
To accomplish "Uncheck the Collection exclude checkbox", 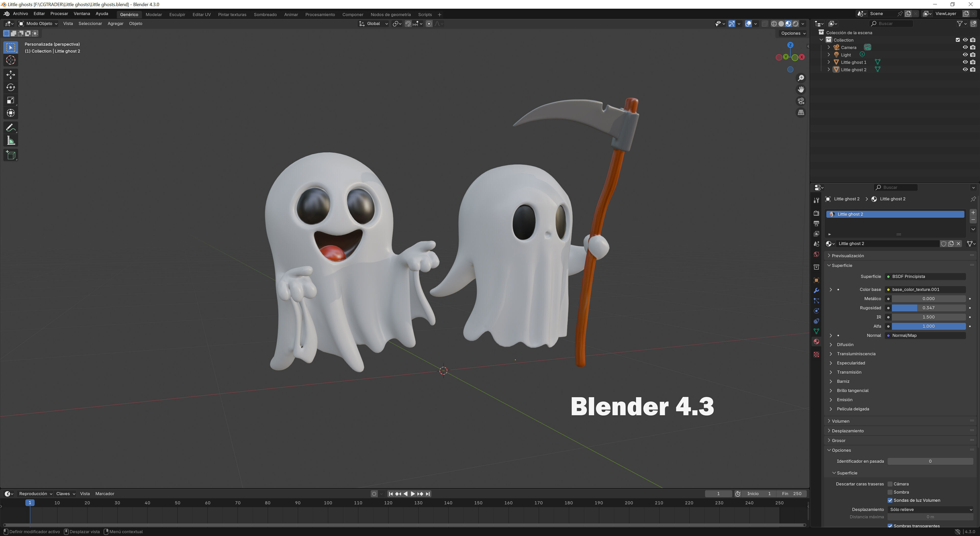I will (x=958, y=40).
